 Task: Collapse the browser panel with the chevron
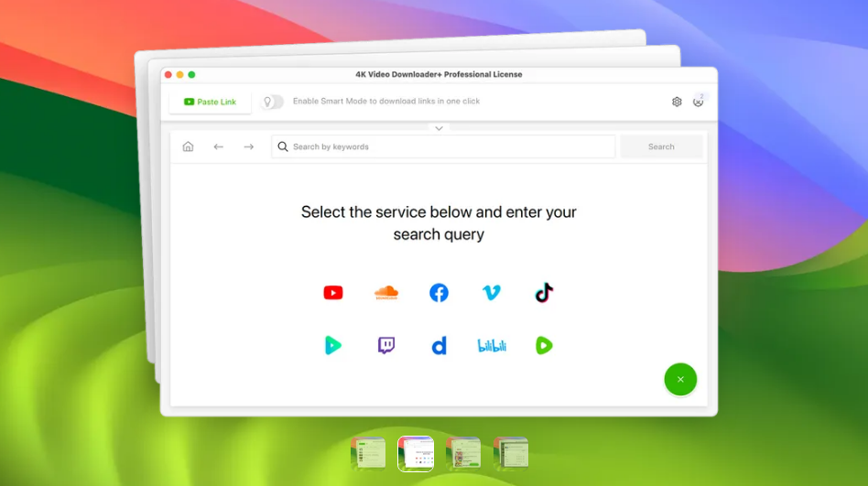(x=439, y=128)
